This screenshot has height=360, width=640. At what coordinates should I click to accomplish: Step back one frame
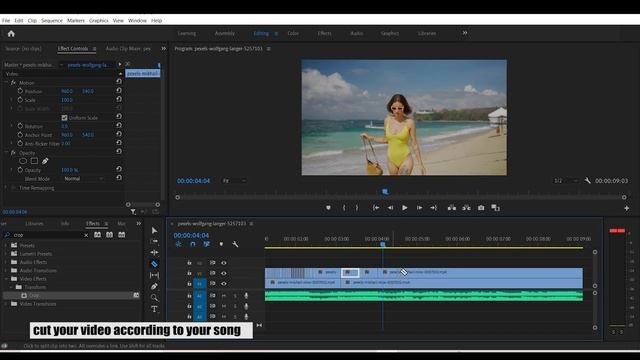click(390, 208)
